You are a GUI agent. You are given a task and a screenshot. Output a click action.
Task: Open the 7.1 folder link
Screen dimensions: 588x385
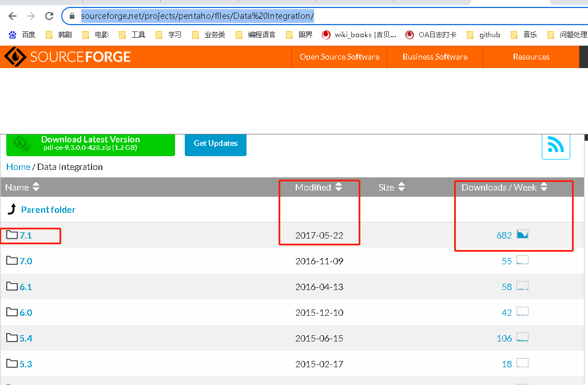click(x=26, y=236)
